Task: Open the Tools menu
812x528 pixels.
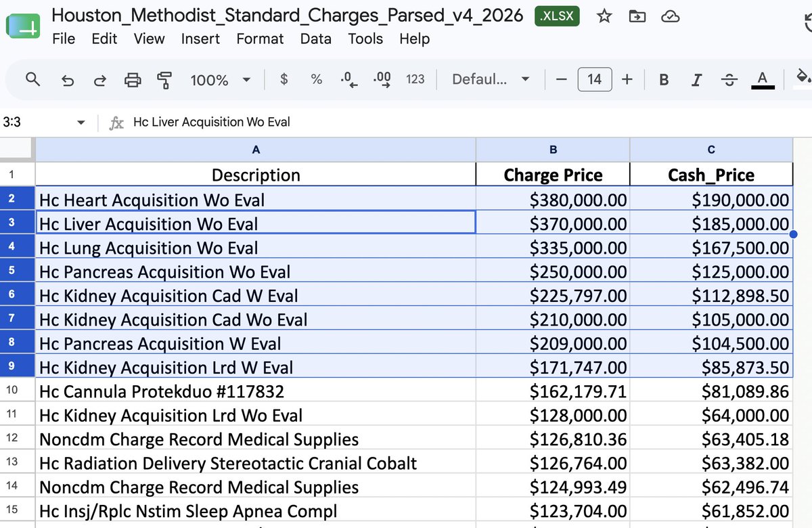Action: (365, 39)
